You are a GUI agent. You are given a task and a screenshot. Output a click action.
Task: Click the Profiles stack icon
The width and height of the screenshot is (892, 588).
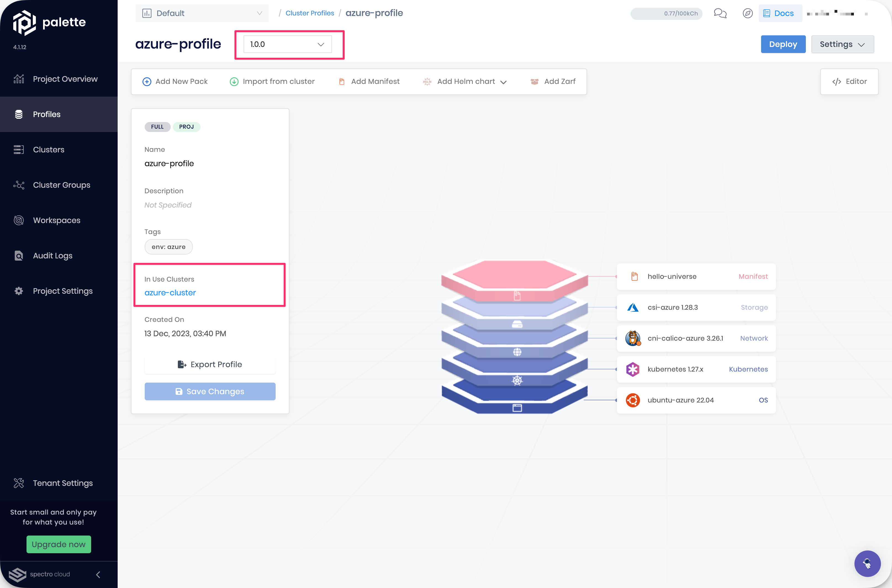pyautogui.click(x=19, y=114)
